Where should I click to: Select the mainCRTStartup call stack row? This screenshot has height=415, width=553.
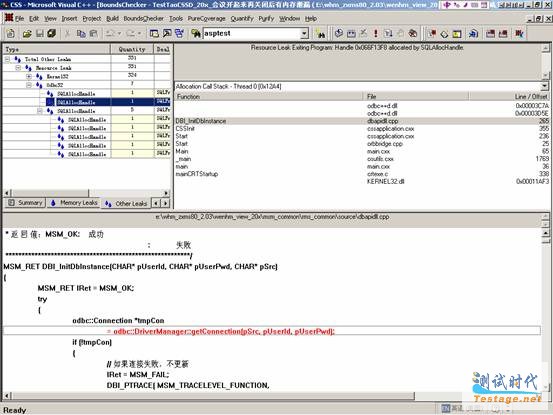click(362, 174)
